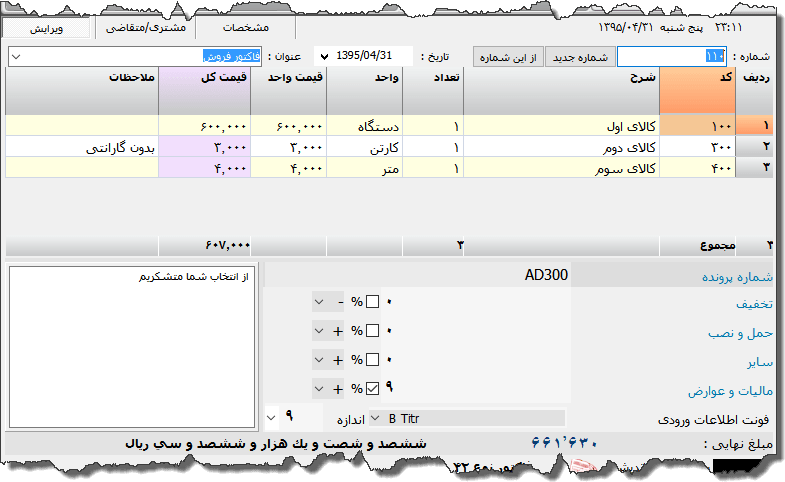Screen dimensions: 785x482
Task: Select the code cell ۴۰۰
Action: pos(697,168)
